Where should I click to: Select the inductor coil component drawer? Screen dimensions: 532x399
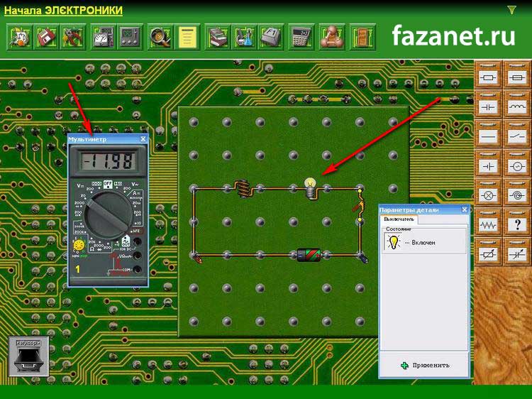[x=516, y=106]
